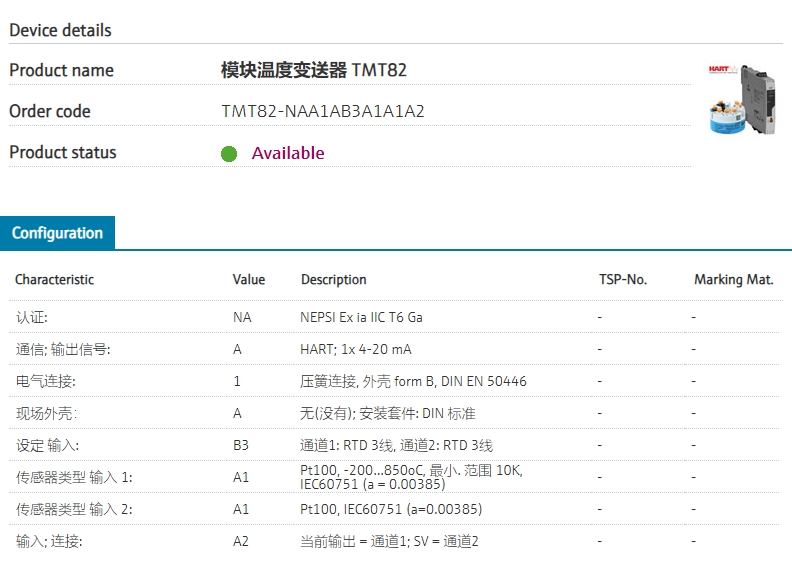Image resolution: width=792 pixels, height=567 pixels.
Task: Click the 现场外壳 characteristic label
Action: pyautogui.click(x=46, y=414)
